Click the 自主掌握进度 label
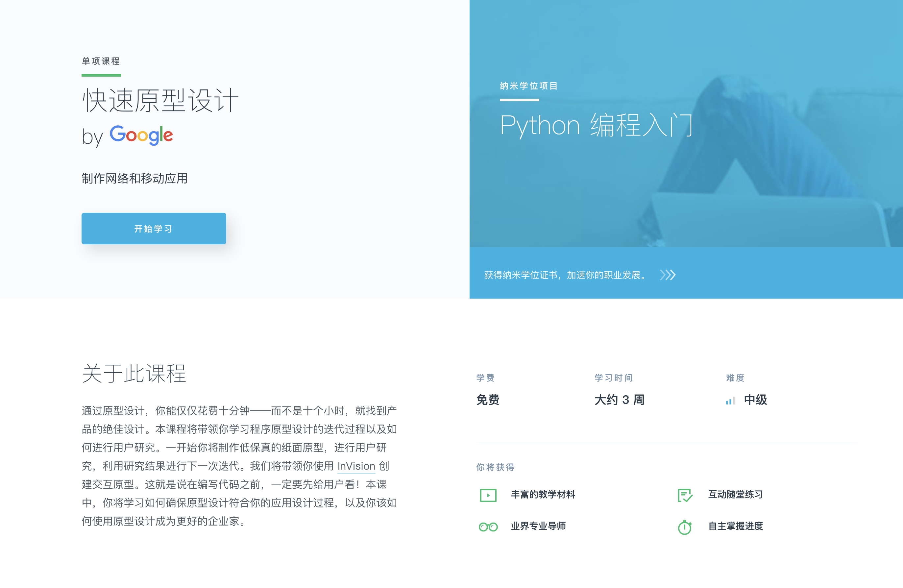Image resolution: width=903 pixels, height=588 pixels. click(735, 526)
